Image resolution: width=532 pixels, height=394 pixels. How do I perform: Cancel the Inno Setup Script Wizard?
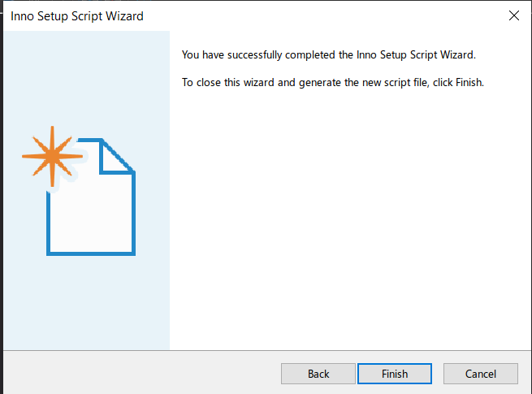click(x=481, y=374)
